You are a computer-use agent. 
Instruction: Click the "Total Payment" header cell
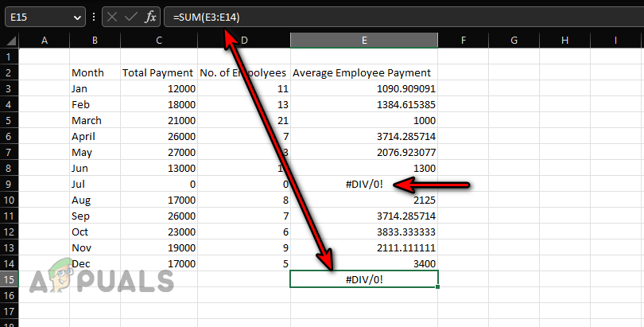[x=159, y=72]
